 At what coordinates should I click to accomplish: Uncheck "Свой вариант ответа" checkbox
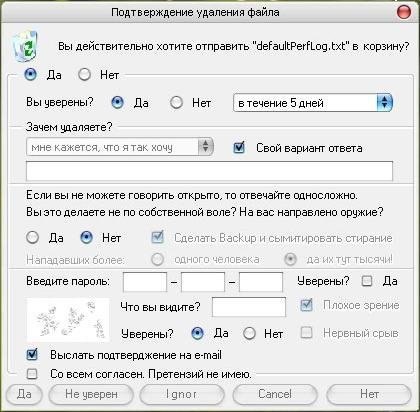point(239,147)
